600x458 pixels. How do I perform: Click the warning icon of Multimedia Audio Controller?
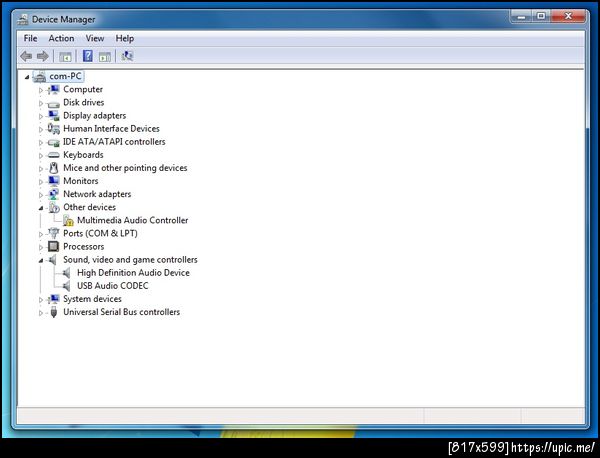click(x=68, y=220)
